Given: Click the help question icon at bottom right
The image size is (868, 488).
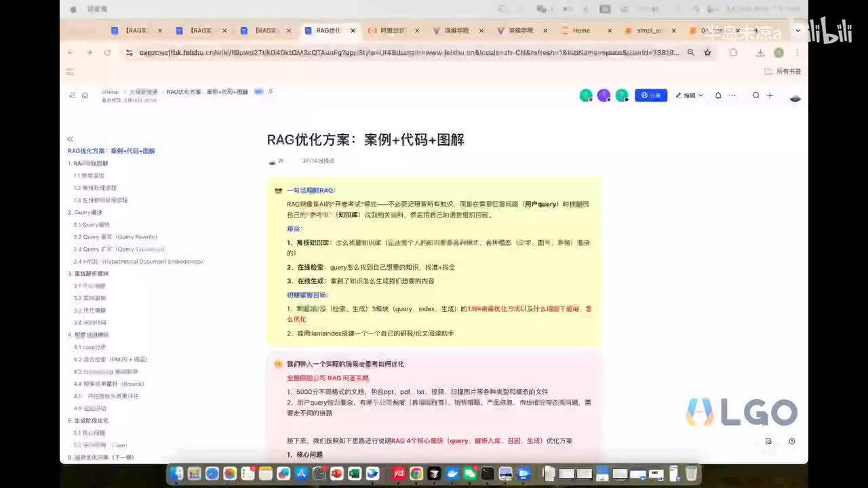Looking at the screenshot, I should pyautogui.click(x=791, y=441).
